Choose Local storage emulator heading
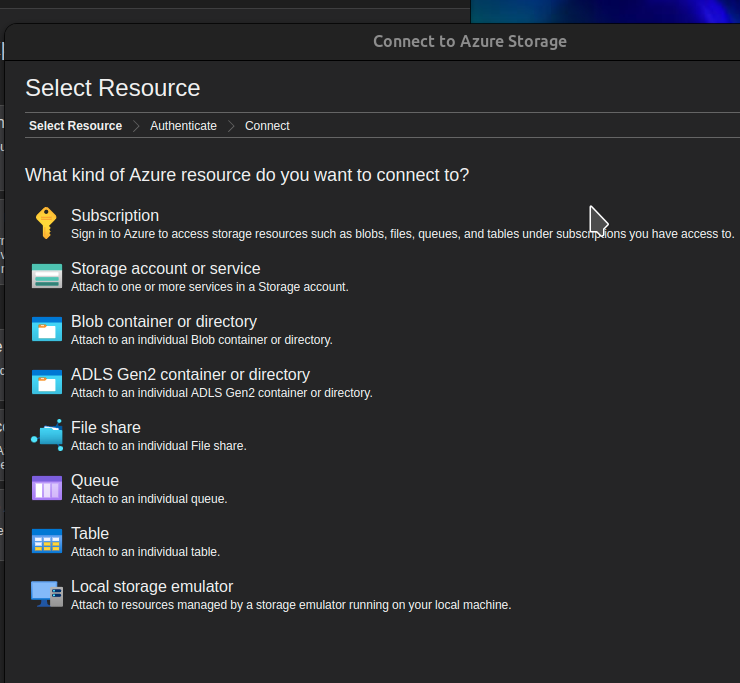Screen dimensions: 740x683 point(152,587)
